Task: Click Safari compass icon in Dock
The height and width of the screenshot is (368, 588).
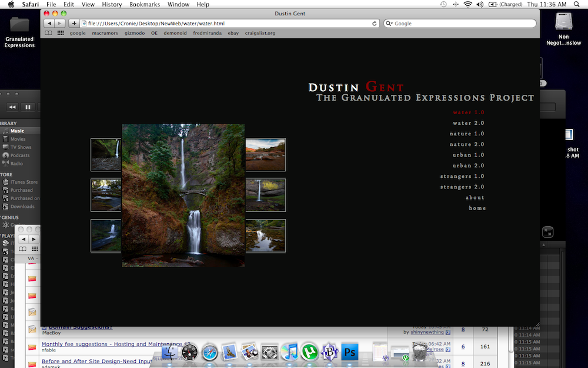Action: point(210,352)
